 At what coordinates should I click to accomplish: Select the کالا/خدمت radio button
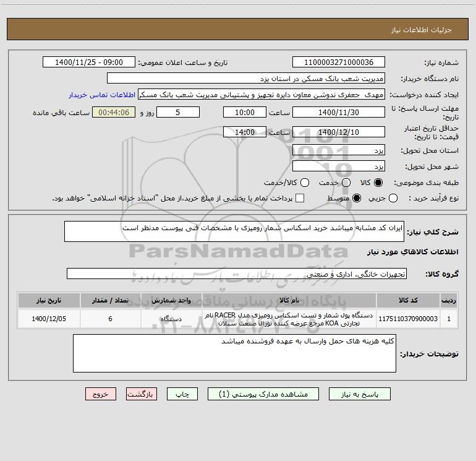(x=305, y=183)
